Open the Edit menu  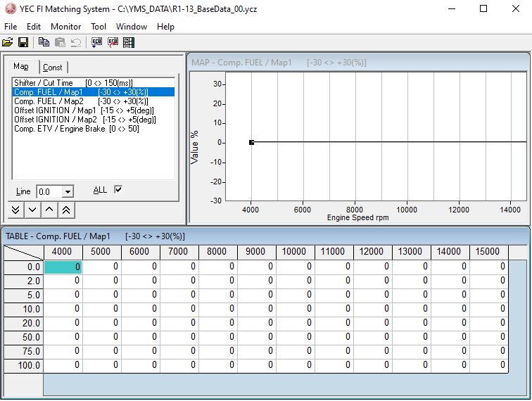tap(34, 27)
